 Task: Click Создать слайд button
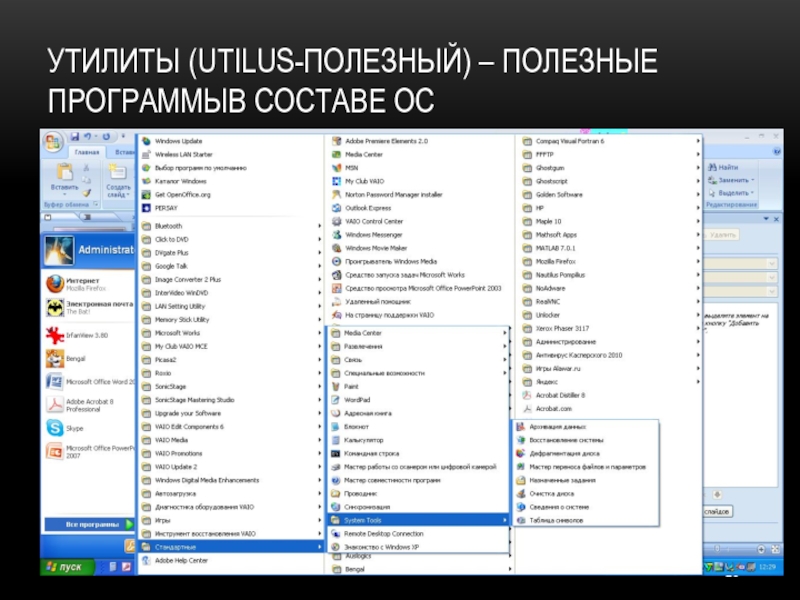[118, 180]
